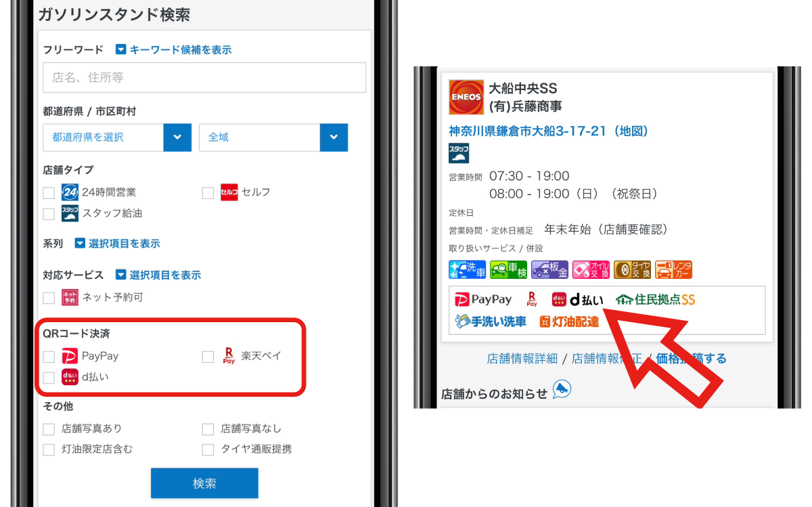Click the free word input field

tap(204, 78)
